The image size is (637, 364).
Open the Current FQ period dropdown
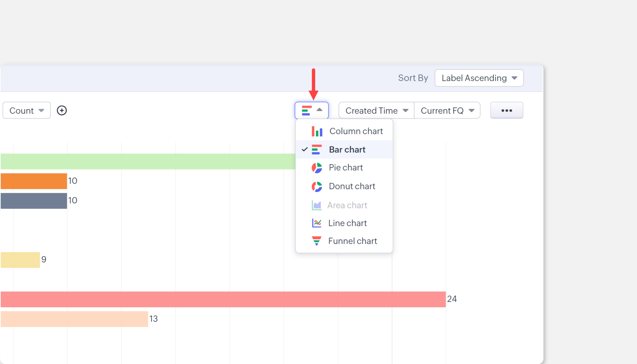tap(447, 110)
